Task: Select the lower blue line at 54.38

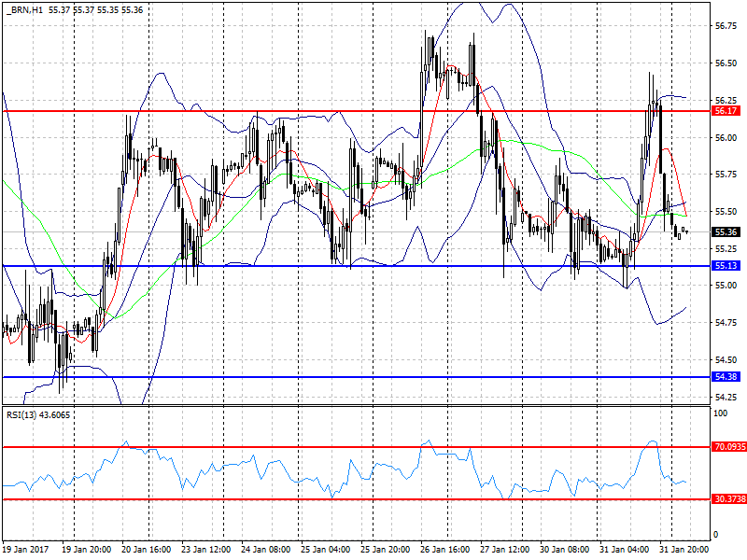Action: pyautogui.click(x=357, y=377)
